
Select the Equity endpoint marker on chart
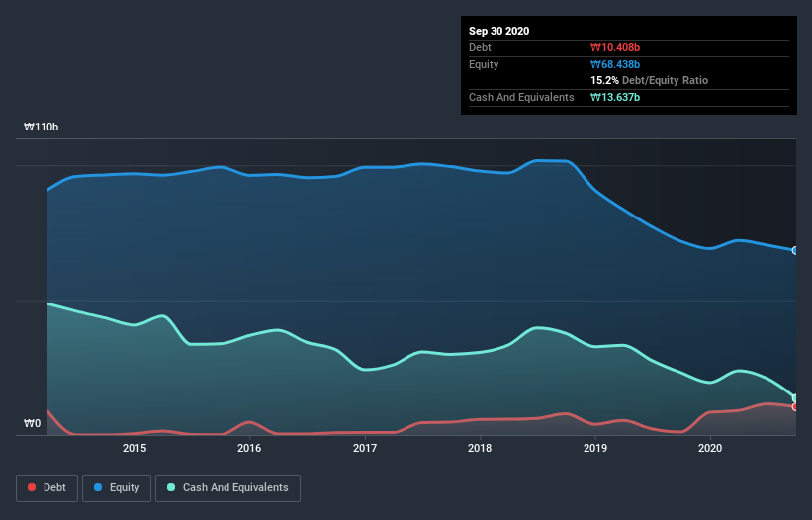pyautogui.click(x=795, y=250)
